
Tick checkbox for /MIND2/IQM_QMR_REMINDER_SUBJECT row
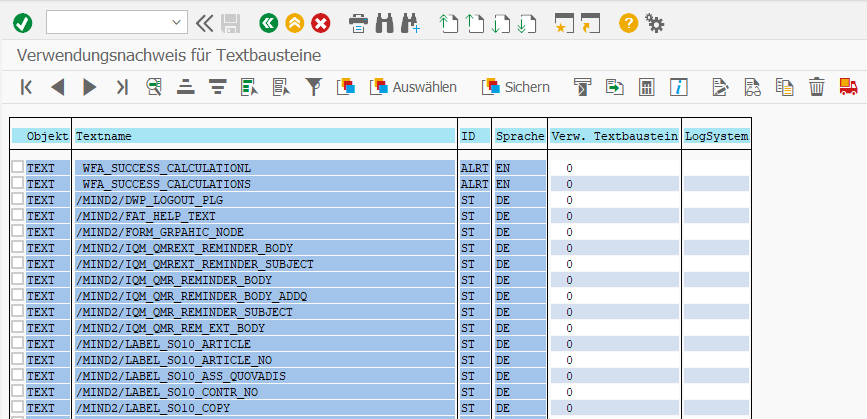pyautogui.click(x=18, y=311)
